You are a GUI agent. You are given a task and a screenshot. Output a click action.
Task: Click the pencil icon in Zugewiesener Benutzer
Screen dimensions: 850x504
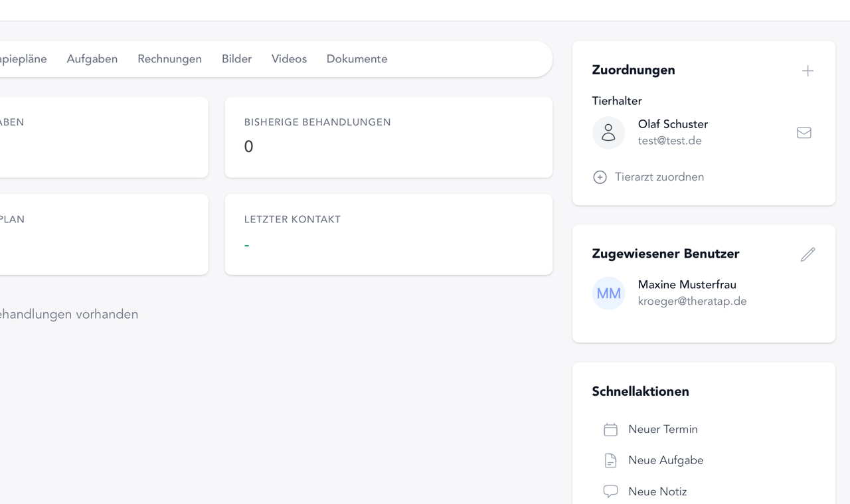pyautogui.click(x=807, y=254)
